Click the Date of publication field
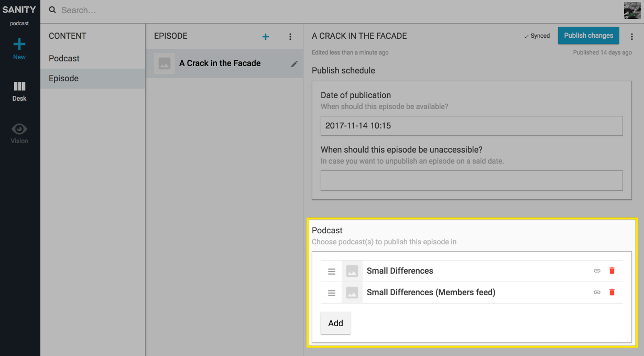The height and width of the screenshot is (356, 644). coord(472,126)
